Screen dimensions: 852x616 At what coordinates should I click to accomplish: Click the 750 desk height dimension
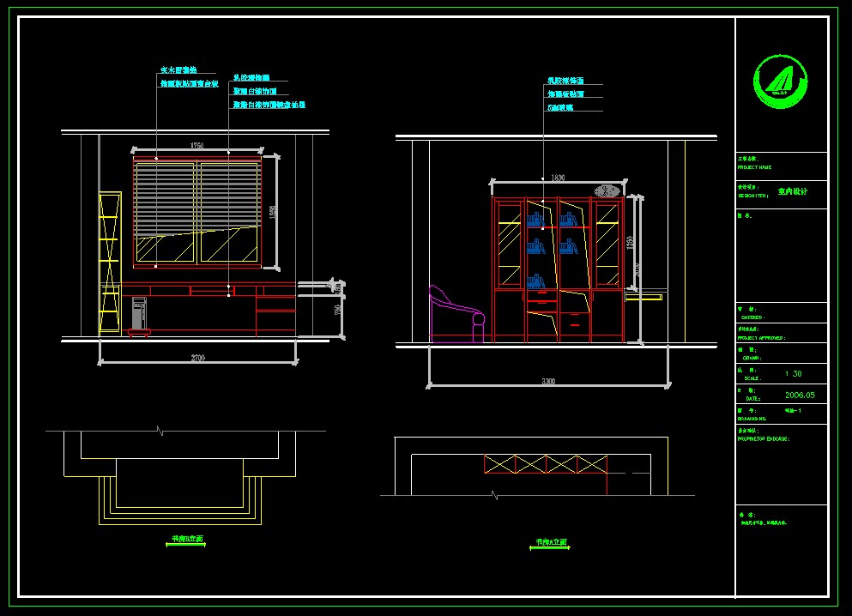coord(337,310)
